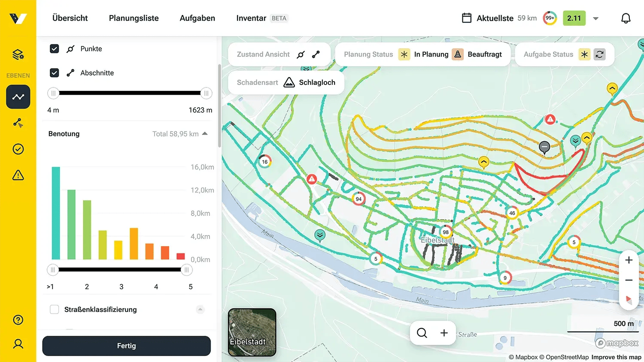Switch to the Planungsliste tab

134,18
